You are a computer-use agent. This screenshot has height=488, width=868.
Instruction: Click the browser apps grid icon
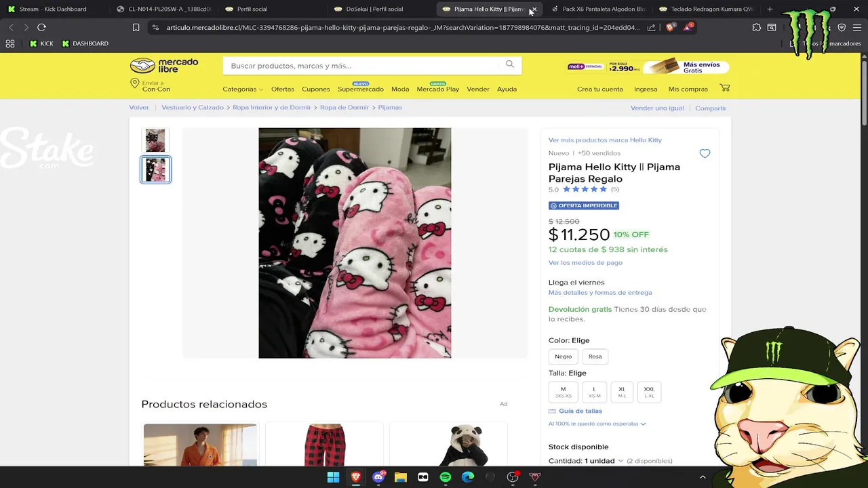click(9, 43)
